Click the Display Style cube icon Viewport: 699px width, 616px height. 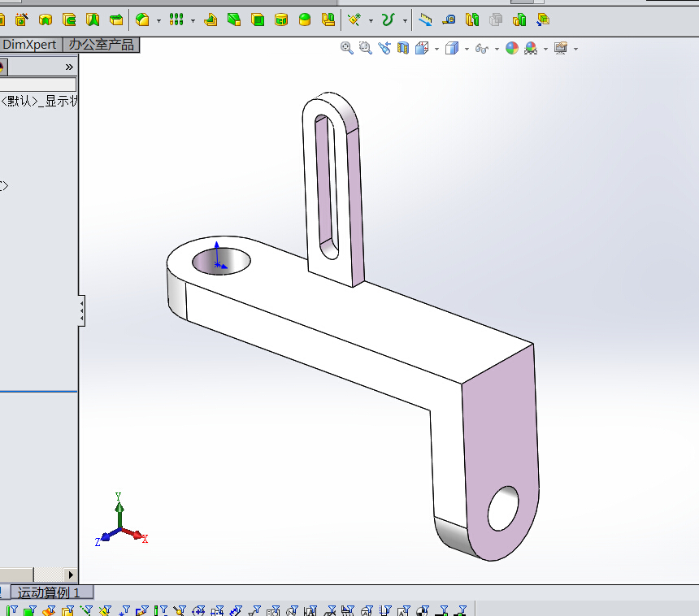pos(452,48)
